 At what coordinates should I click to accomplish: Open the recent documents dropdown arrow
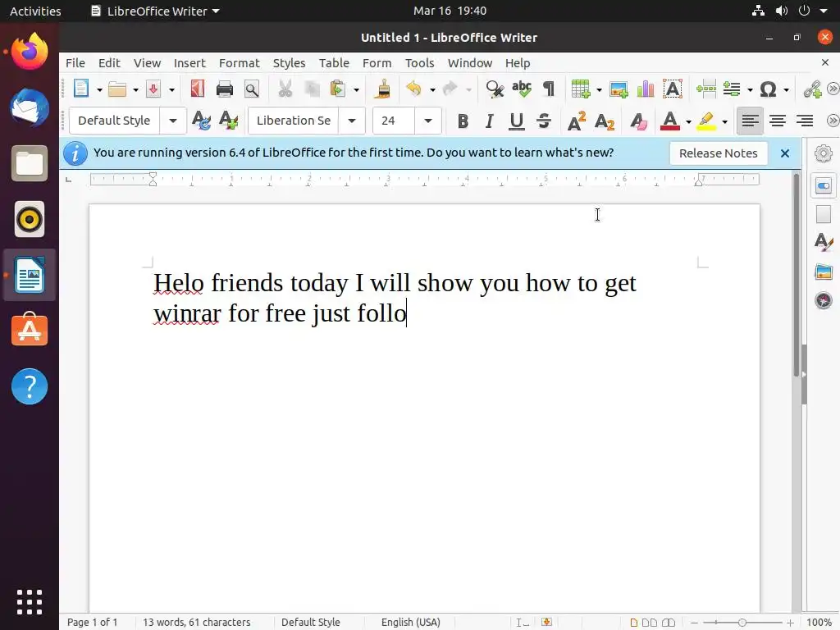pos(135,89)
